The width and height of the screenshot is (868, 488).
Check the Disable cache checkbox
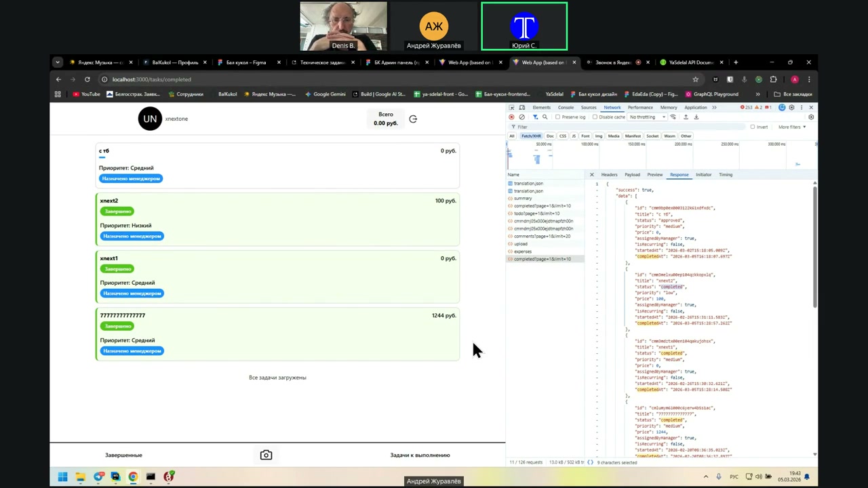point(595,117)
